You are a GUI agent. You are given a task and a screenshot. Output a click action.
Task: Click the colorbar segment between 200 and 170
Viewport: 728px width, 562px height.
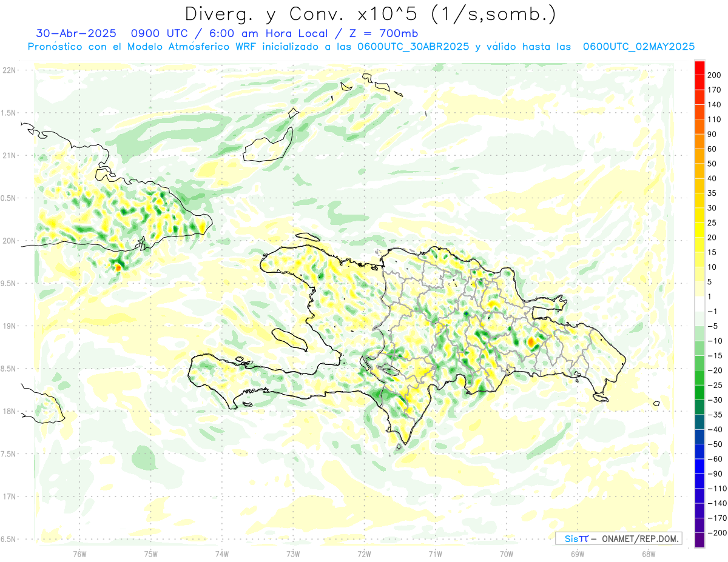point(699,82)
